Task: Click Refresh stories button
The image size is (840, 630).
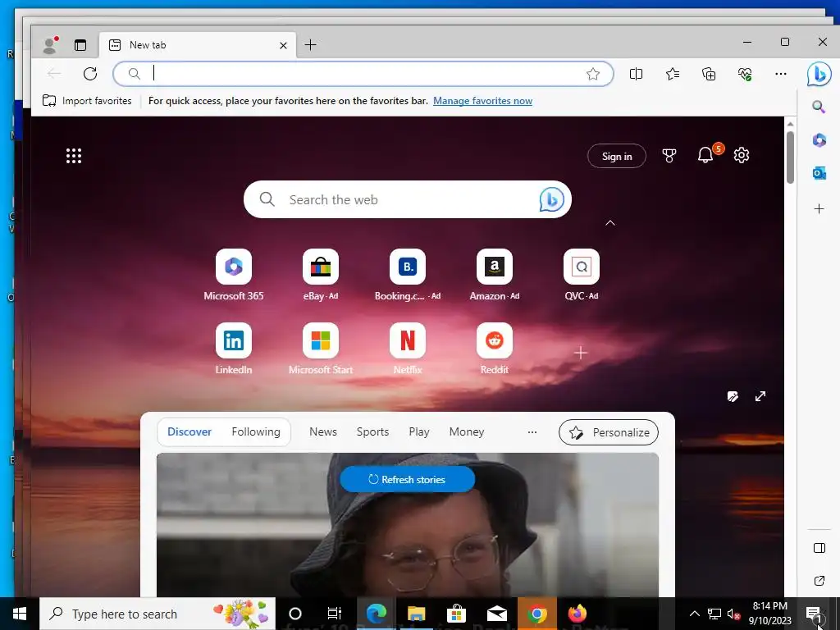Action: click(x=407, y=479)
